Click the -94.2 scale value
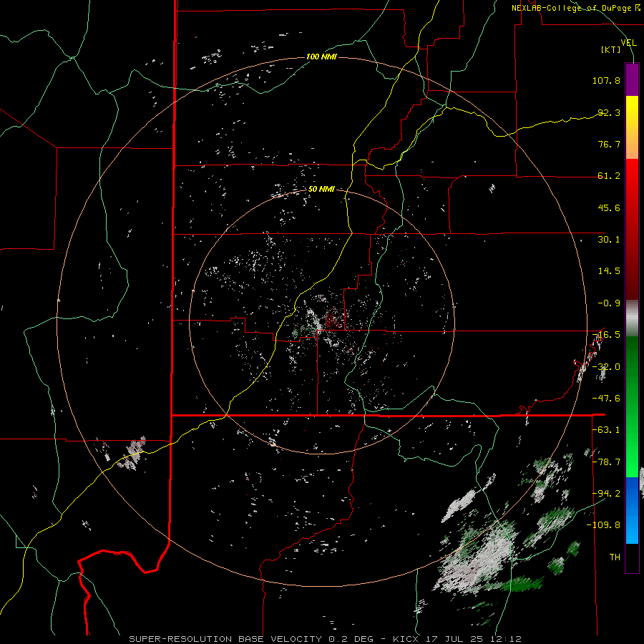The width and height of the screenshot is (644, 644). (606, 494)
